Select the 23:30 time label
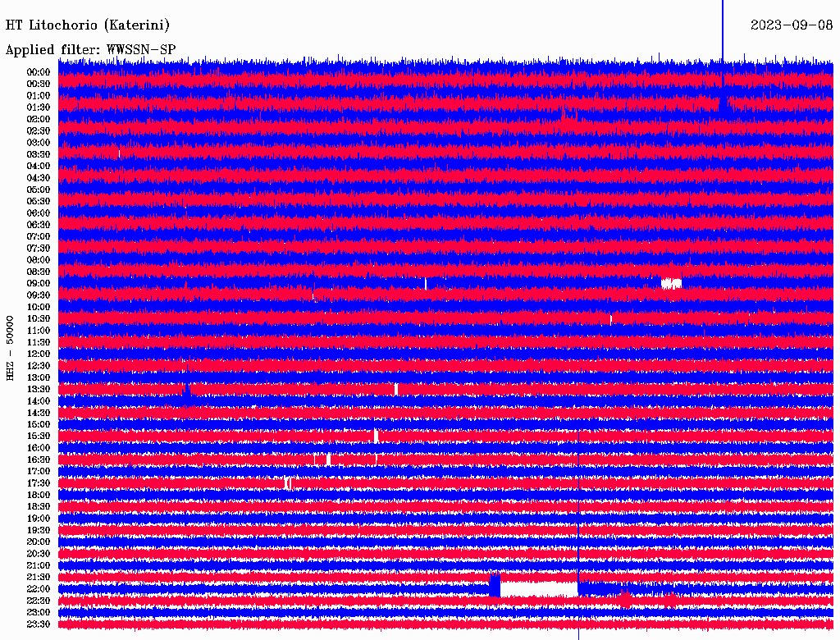Viewport: 840px width, 640px height. pos(39,625)
